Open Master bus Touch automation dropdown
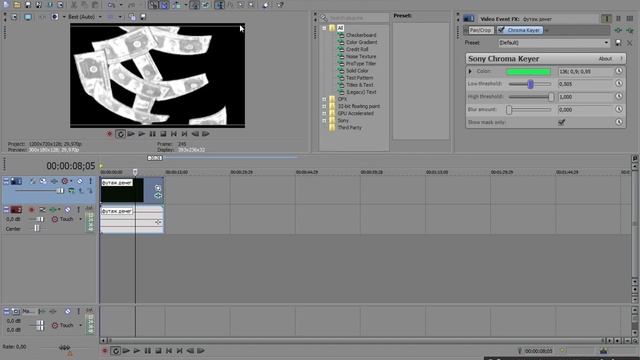Viewport: 640px width, 360px height. [80, 325]
